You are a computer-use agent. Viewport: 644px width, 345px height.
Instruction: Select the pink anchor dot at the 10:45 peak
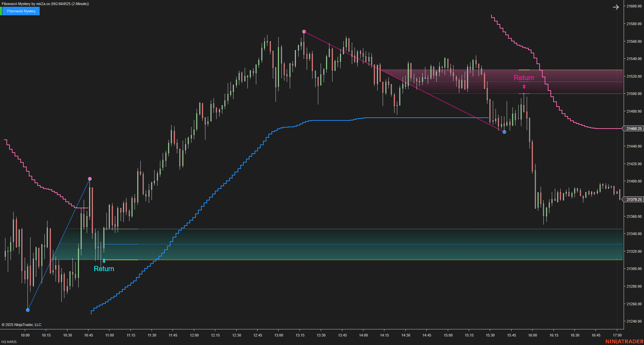coord(89,178)
